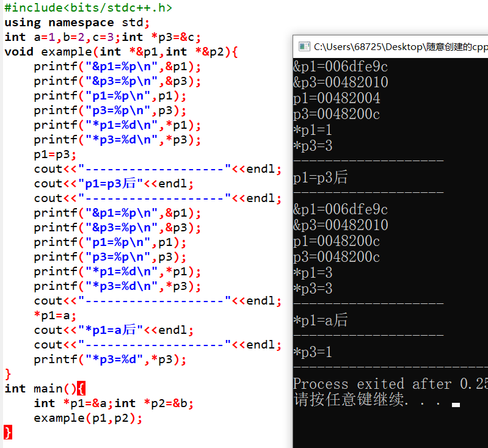The width and height of the screenshot is (488, 448).
Task: Click the 'Process exited after' console line
Action: click(390, 384)
